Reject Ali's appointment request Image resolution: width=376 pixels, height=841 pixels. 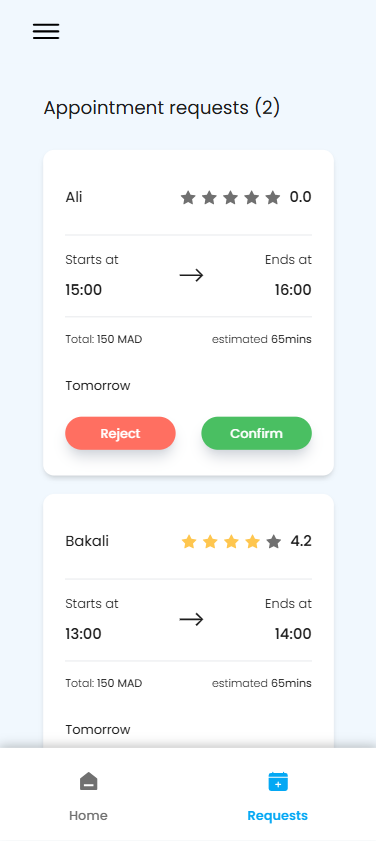(120, 433)
